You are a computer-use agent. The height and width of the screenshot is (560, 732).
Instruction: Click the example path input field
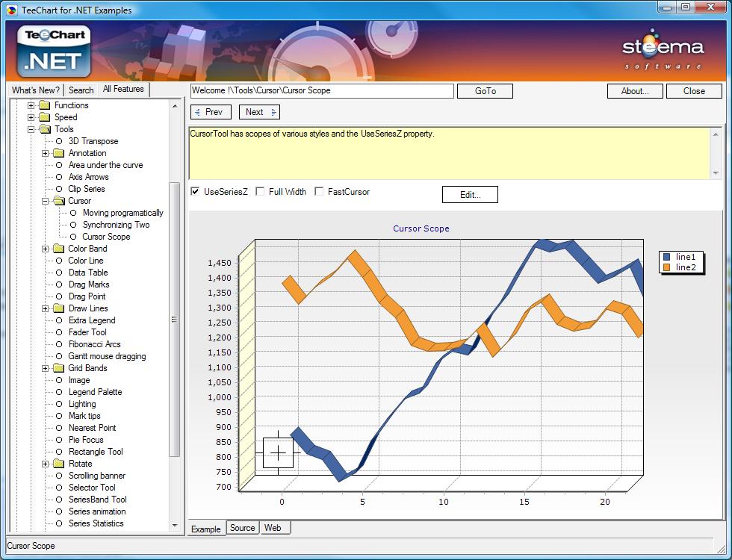click(x=322, y=91)
